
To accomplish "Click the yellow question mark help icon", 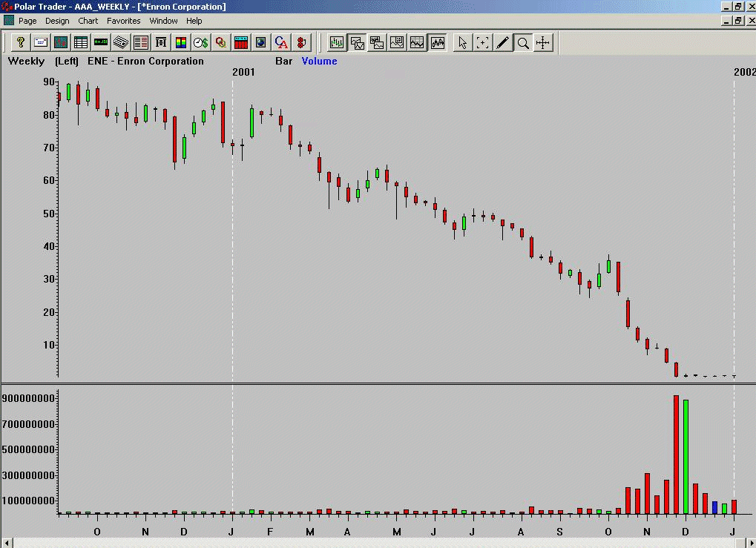I will [x=20, y=42].
